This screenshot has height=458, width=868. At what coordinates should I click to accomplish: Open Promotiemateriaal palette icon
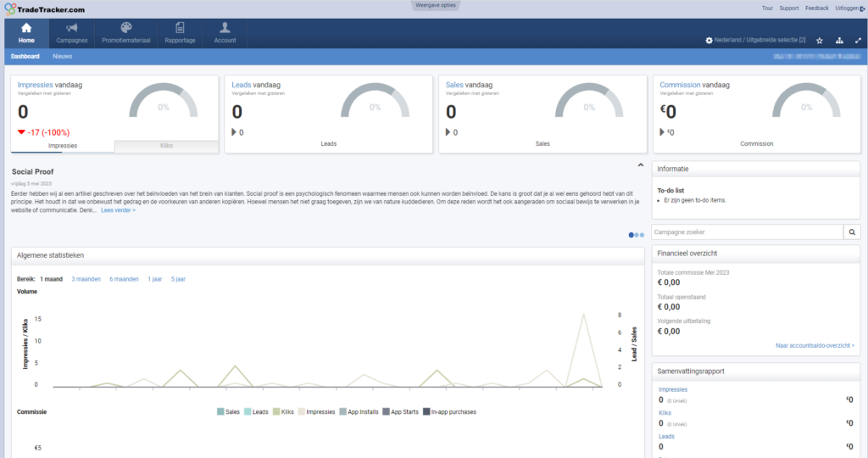[125, 28]
